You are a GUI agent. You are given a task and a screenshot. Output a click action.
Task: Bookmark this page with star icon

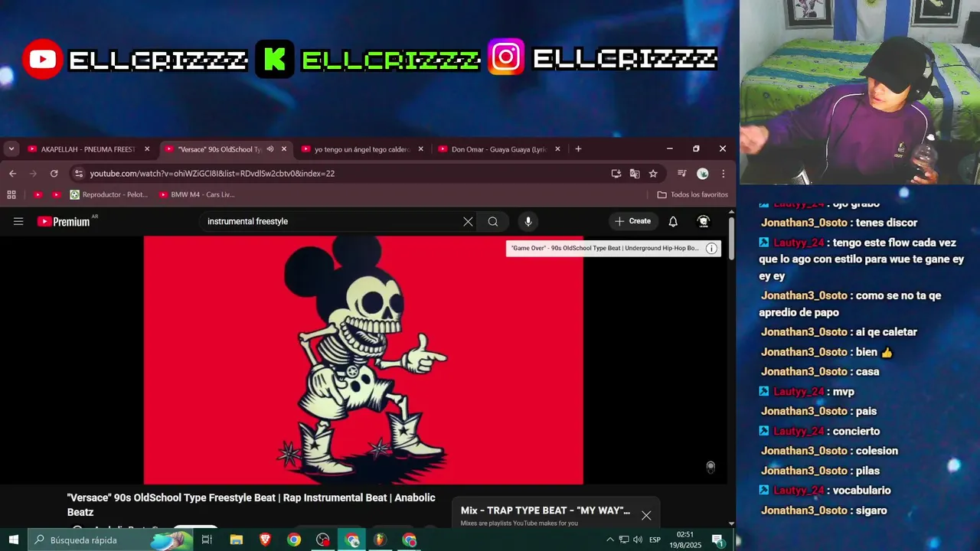point(653,174)
